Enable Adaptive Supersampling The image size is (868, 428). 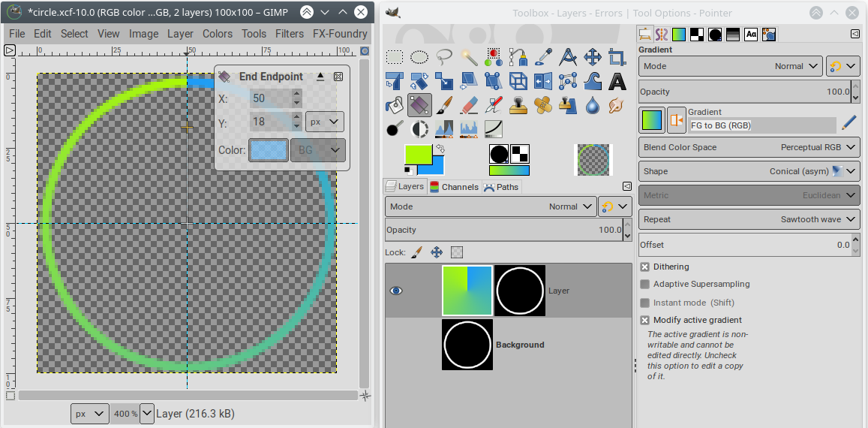tap(644, 284)
